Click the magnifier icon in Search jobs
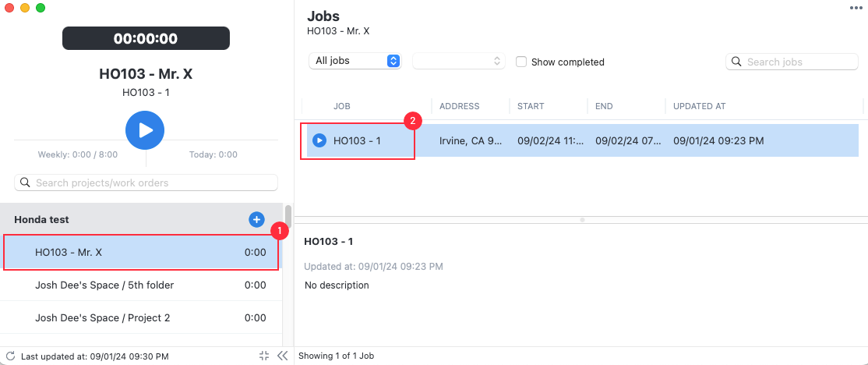868x365 pixels. click(x=736, y=62)
